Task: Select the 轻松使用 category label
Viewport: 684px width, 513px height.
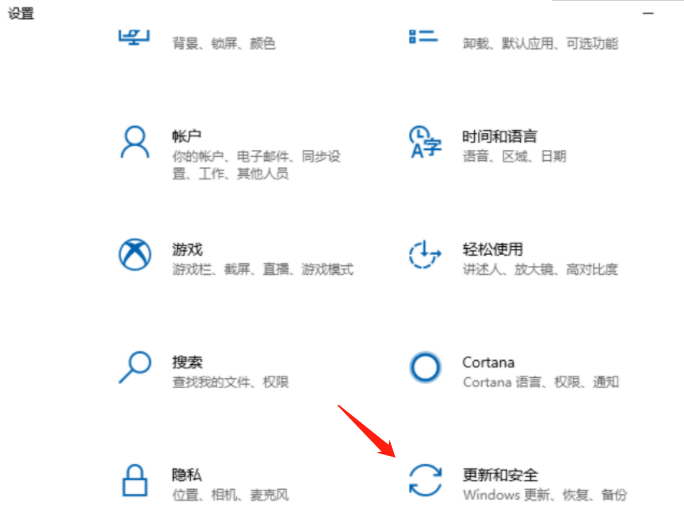Action: [492, 250]
